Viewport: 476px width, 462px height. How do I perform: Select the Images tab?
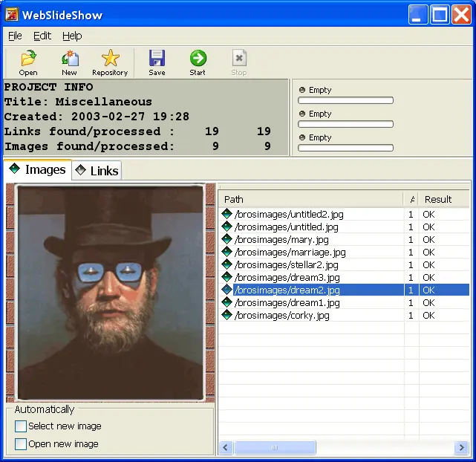[38, 170]
